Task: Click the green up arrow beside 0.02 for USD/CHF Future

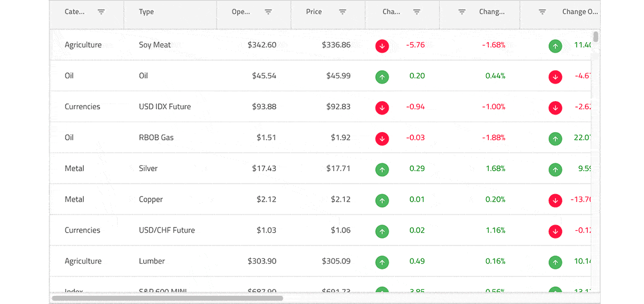Action: [x=382, y=231]
